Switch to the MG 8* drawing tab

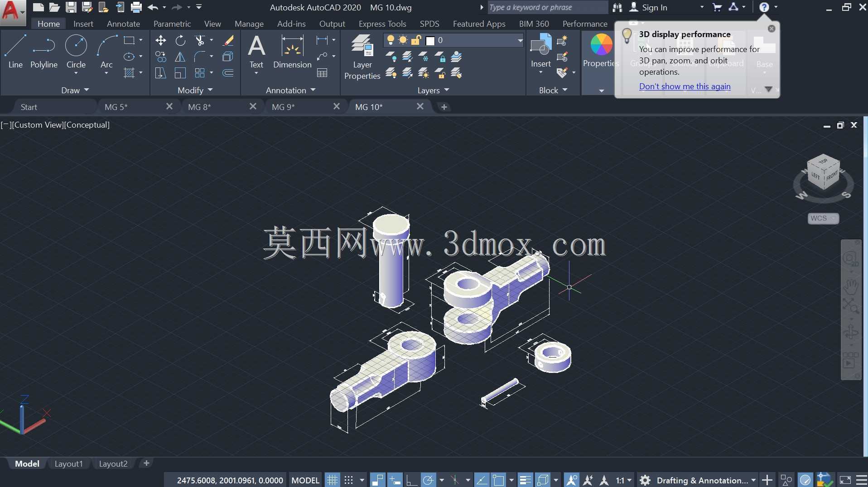point(199,107)
